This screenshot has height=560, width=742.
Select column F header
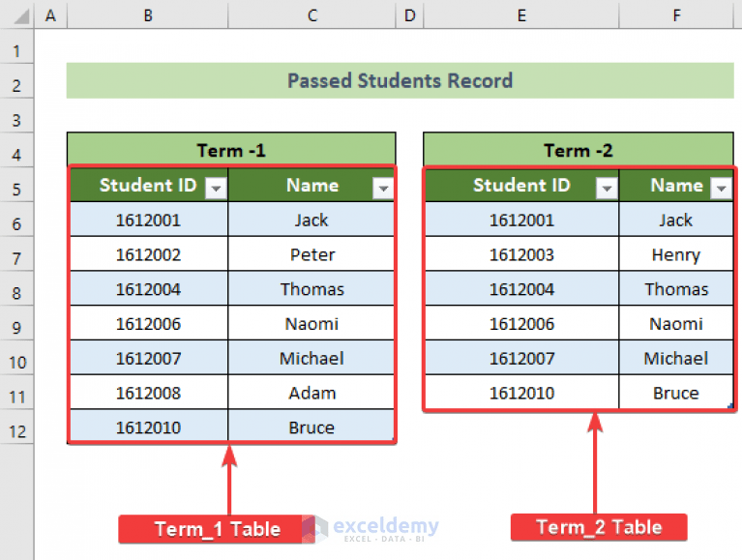coord(676,15)
